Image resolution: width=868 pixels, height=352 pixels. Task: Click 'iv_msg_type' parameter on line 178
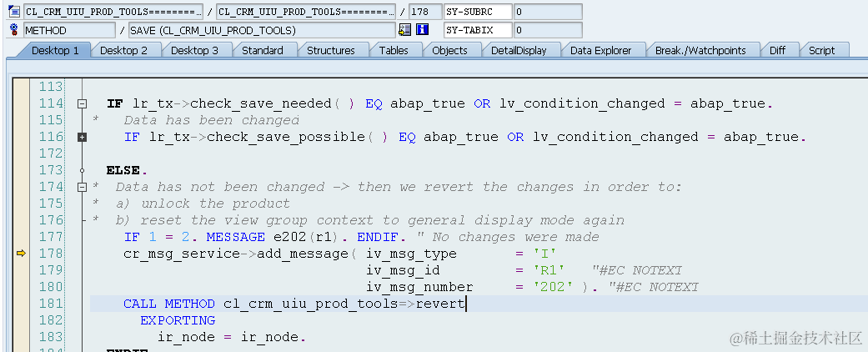coord(411,254)
